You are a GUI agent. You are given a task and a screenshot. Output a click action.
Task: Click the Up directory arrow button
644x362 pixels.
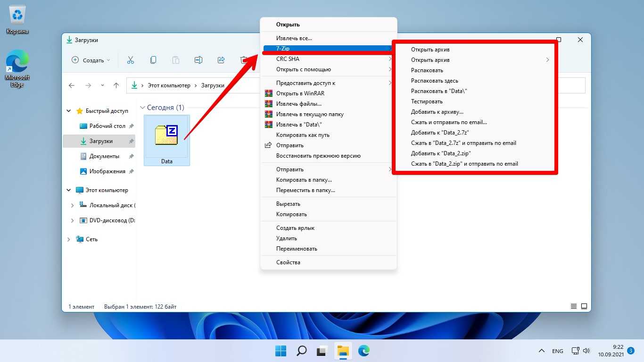(x=116, y=85)
